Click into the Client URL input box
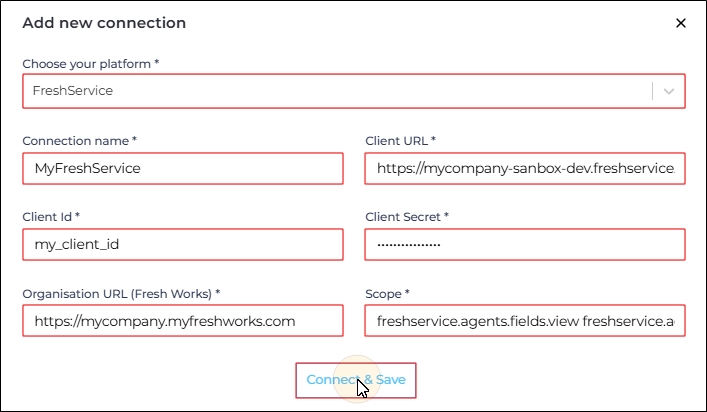This screenshot has height=412, width=707. [525, 168]
